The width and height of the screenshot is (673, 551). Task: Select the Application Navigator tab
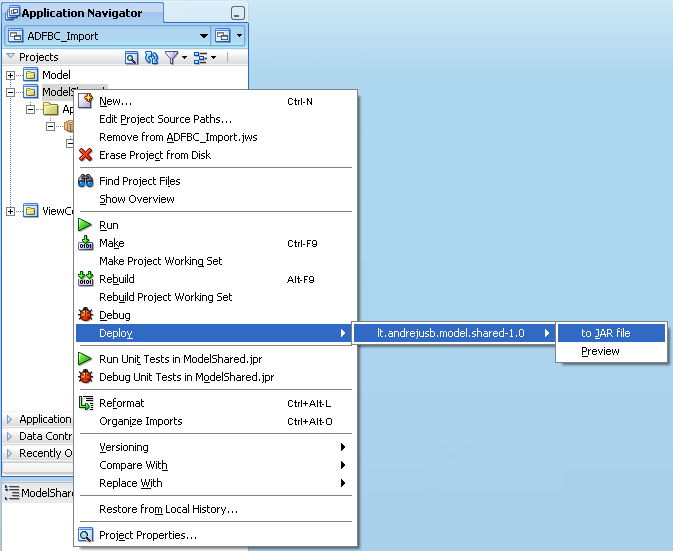click(82, 13)
